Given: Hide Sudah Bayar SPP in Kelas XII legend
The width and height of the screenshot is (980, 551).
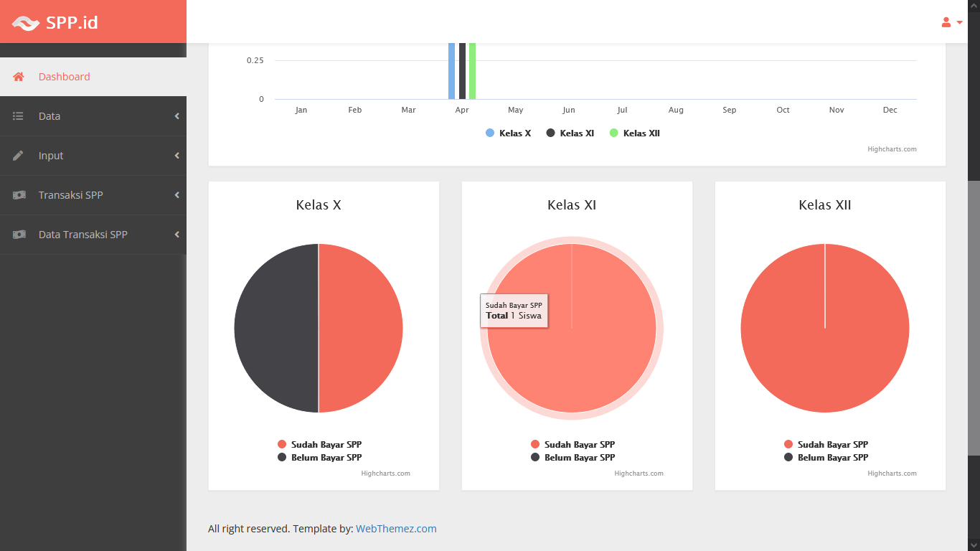Looking at the screenshot, I should click(832, 445).
